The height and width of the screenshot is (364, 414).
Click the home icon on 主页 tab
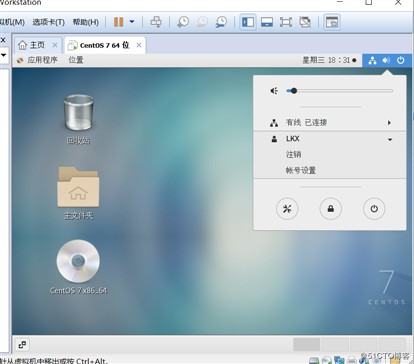pyautogui.click(x=22, y=45)
